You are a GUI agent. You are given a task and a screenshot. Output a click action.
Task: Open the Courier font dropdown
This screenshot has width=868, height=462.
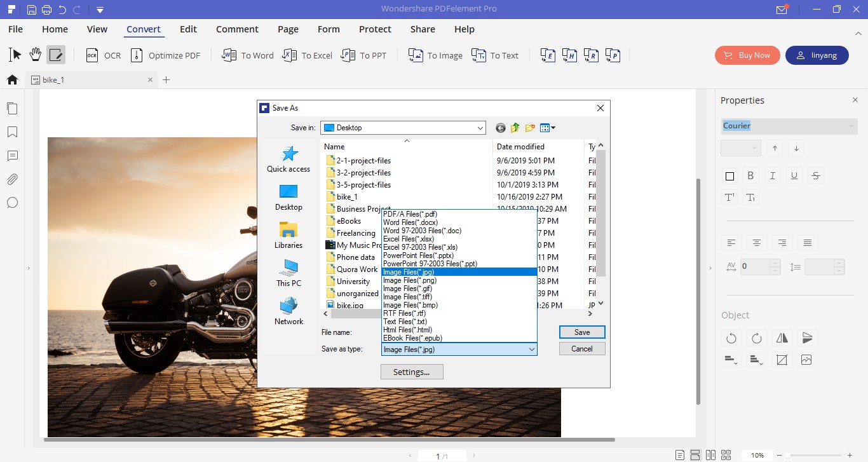tap(789, 126)
